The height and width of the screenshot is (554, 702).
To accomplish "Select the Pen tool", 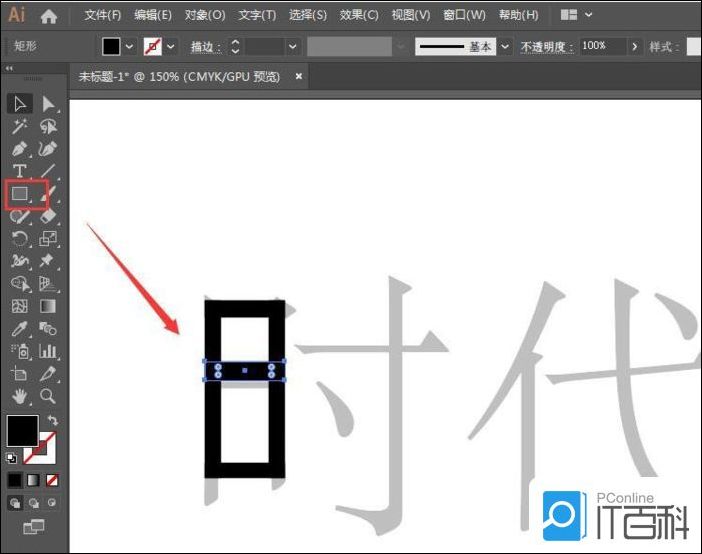I will point(20,149).
